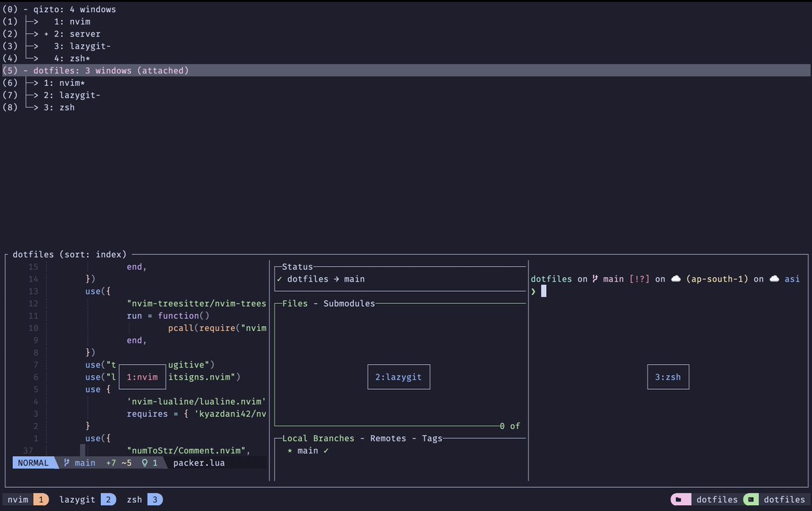Click the pink folder icon in status bar
The height and width of the screenshot is (511, 812).
click(x=681, y=499)
